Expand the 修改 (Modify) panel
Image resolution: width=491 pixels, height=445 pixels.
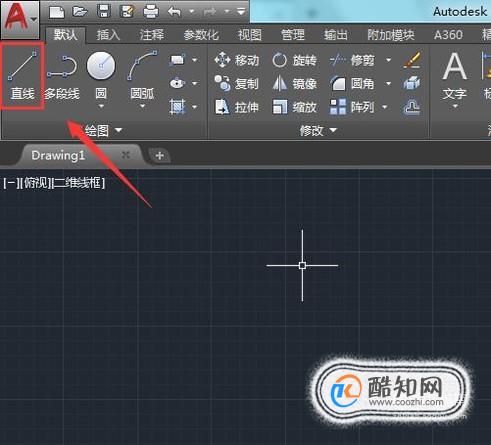coord(318,131)
